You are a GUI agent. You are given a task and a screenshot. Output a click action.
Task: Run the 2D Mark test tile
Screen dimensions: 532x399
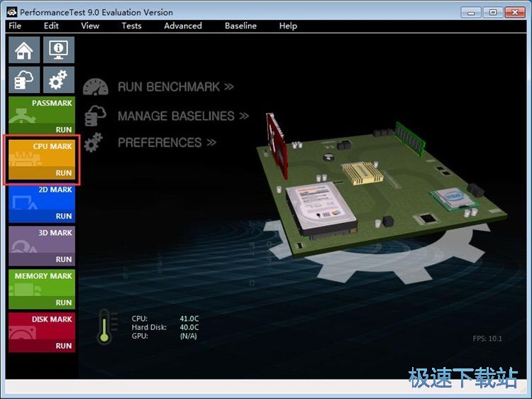click(41, 202)
